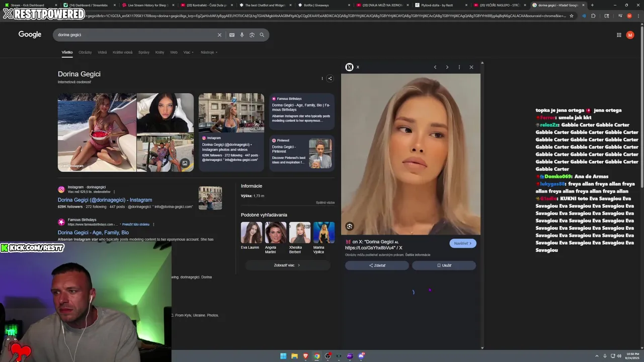This screenshot has width=644, height=362.
Task: Show next image in preview panel
Action: 447,67
